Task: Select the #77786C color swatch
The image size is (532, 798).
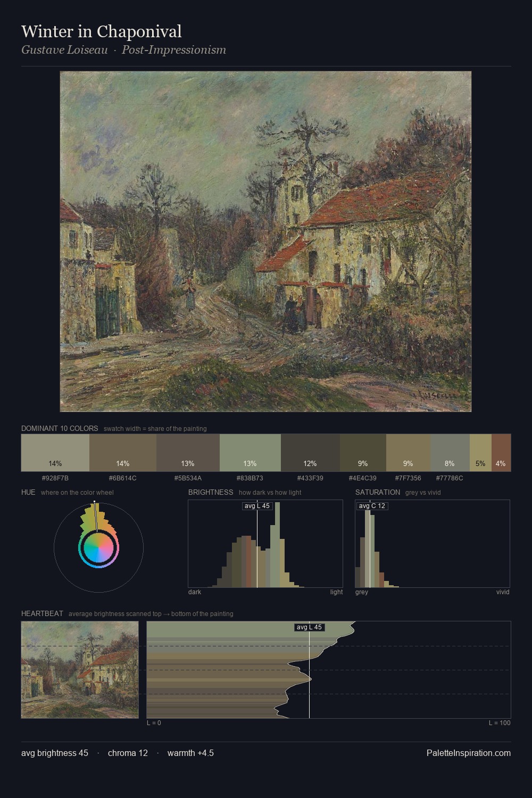Action: (x=450, y=453)
